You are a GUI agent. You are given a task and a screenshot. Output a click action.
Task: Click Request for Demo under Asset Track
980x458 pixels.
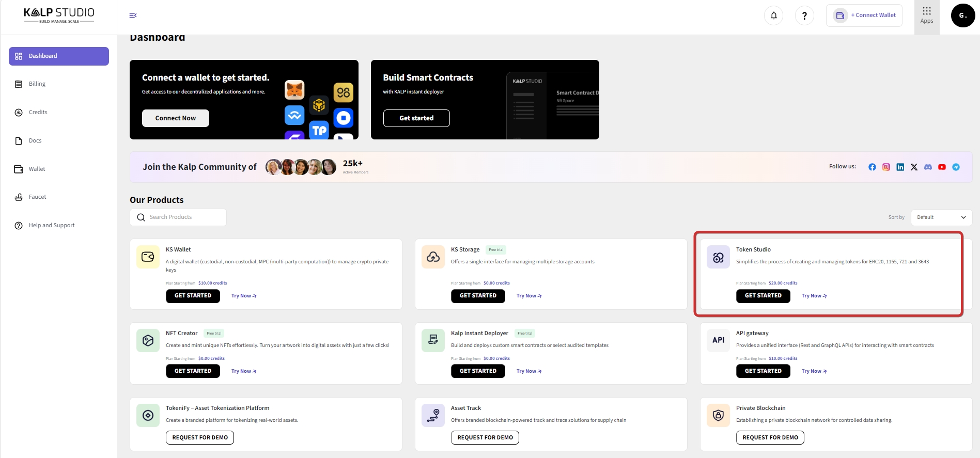tap(485, 437)
